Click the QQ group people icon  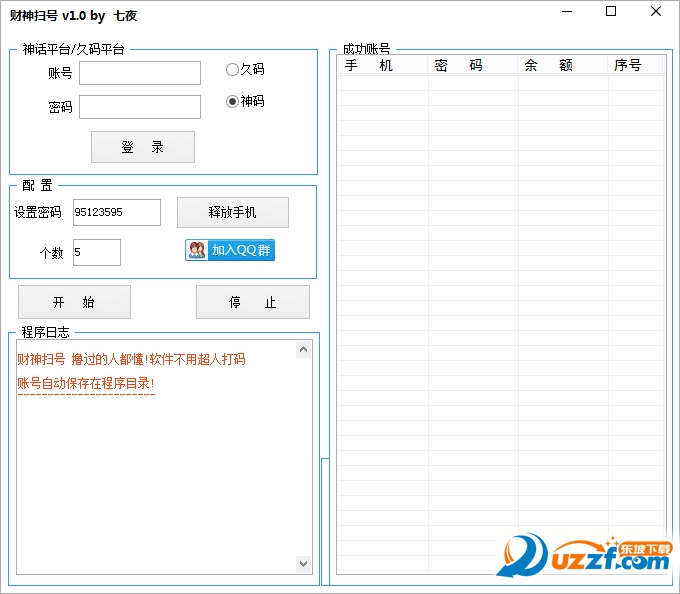point(197,250)
